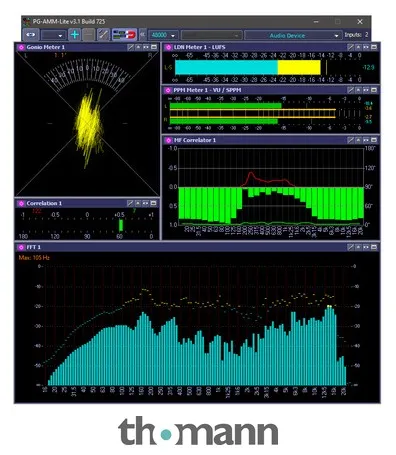The height and width of the screenshot is (455, 396).
Task: Maximize the FFT 1 panel
Action: click(374, 247)
